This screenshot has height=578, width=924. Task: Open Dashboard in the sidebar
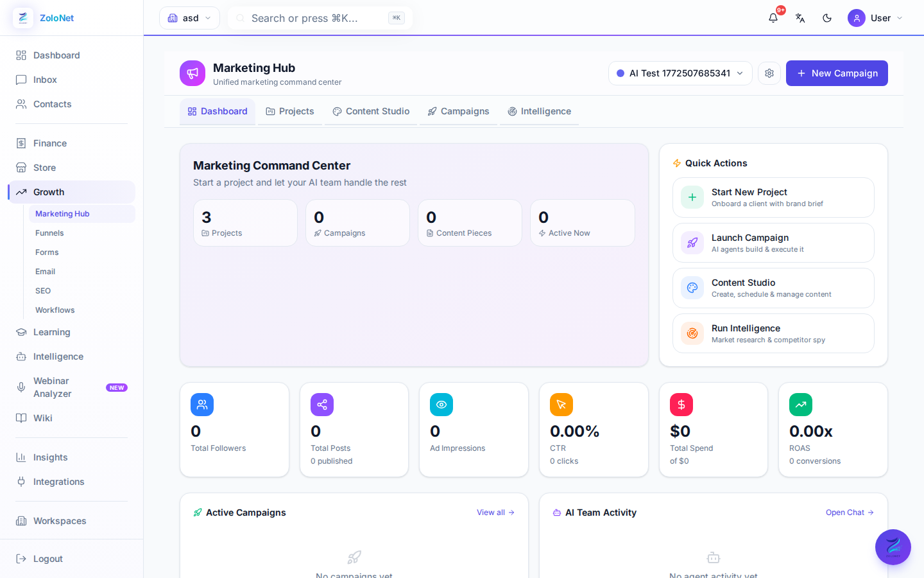tap(71, 55)
